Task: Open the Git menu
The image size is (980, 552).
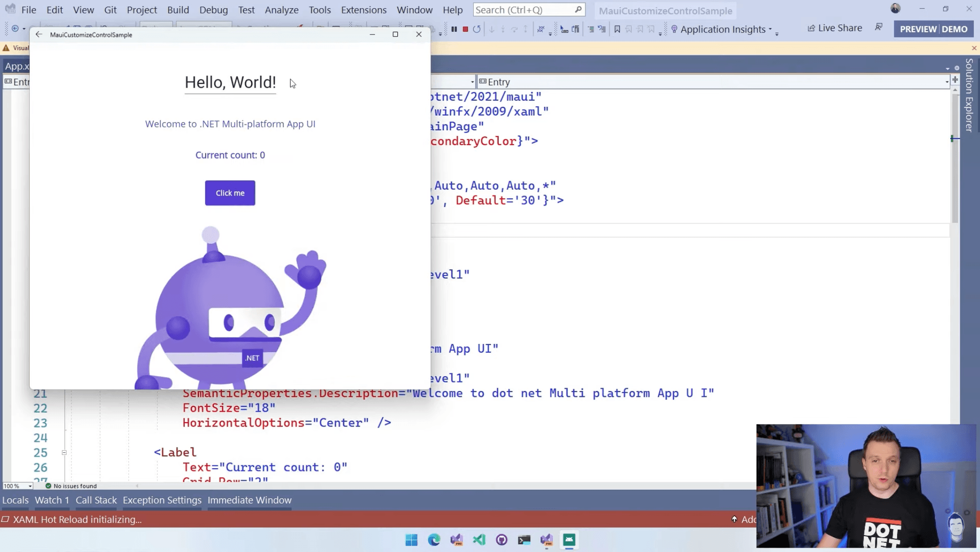Action: click(110, 10)
